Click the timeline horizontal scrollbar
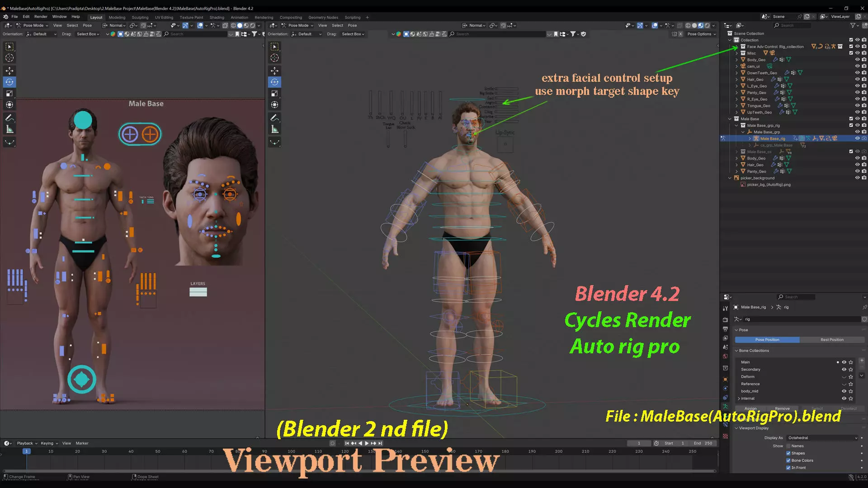This screenshot has height=488, width=868. (x=359, y=471)
